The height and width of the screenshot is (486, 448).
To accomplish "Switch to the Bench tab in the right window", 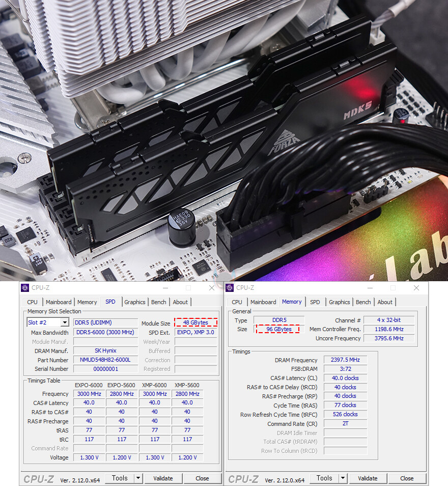I will (x=363, y=302).
